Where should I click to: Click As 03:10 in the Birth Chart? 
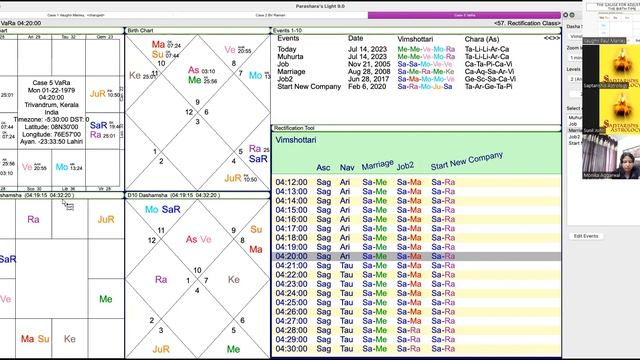pyautogui.click(x=201, y=70)
